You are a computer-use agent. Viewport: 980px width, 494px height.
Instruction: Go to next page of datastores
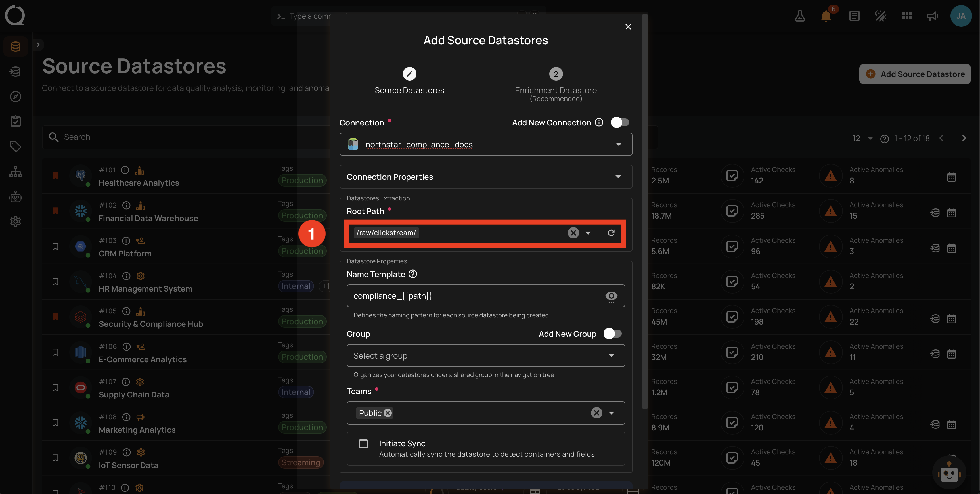click(x=964, y=138)
